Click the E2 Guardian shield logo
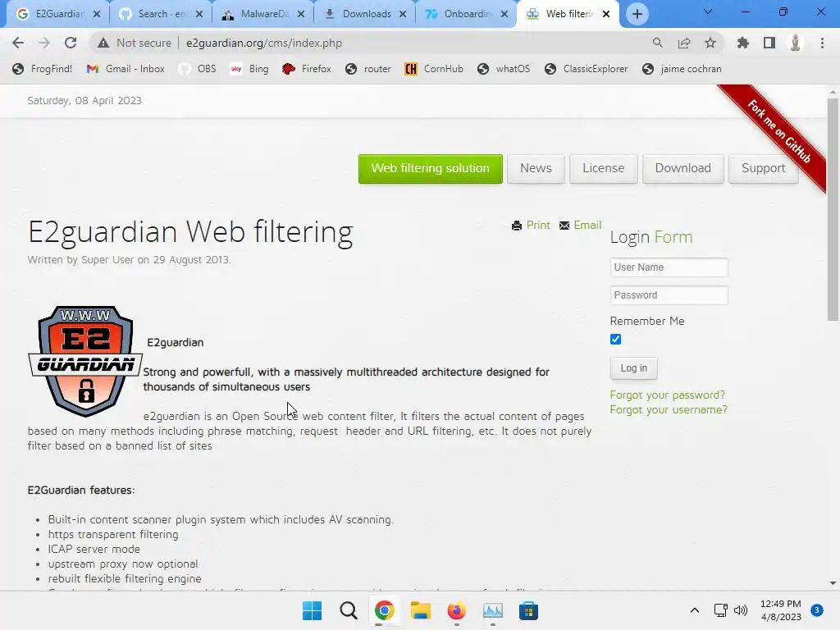The height and width of the screenshot is (630, 840). click(x=85, y=361)
